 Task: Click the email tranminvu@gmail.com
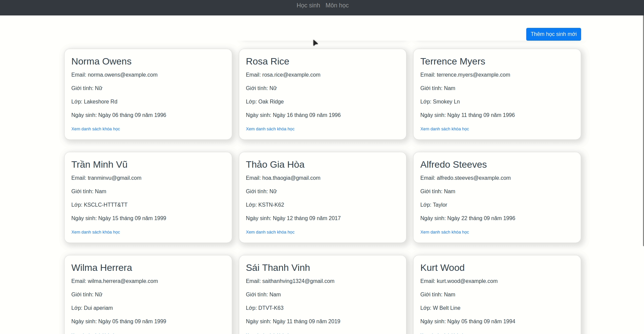(114, 178)
